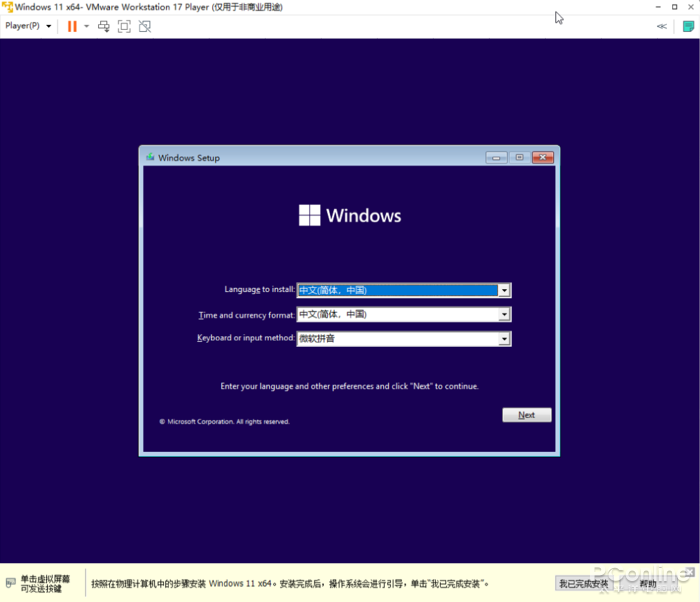Maximize the VMware Player window
Screen dimensions: 700x602
coord(675,7)
